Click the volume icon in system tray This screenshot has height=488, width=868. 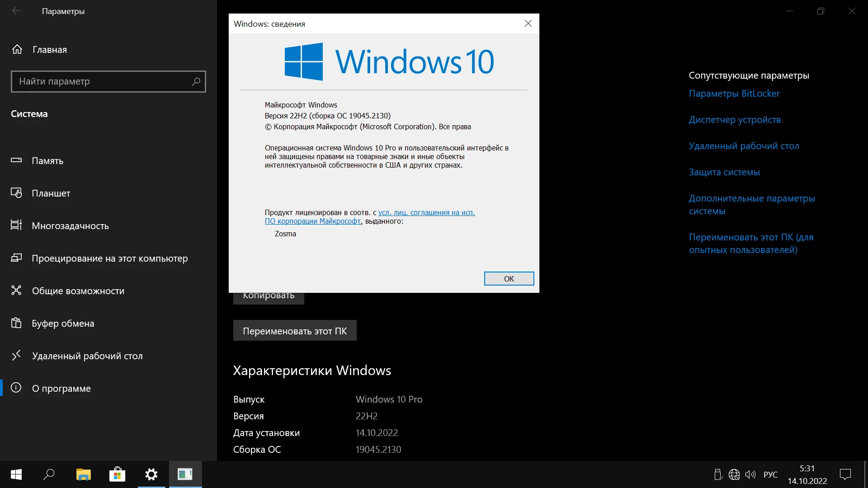click(x=750, y=474)
